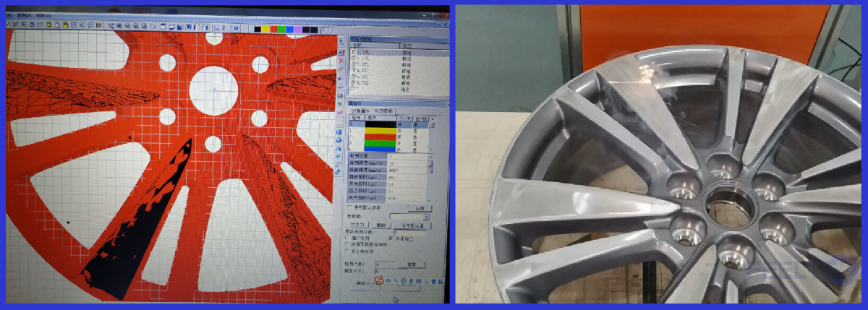Image resolution: width=868 pixels, height=310 pixels.
Task: Select 5.STL in the object list
Action: 396,76
